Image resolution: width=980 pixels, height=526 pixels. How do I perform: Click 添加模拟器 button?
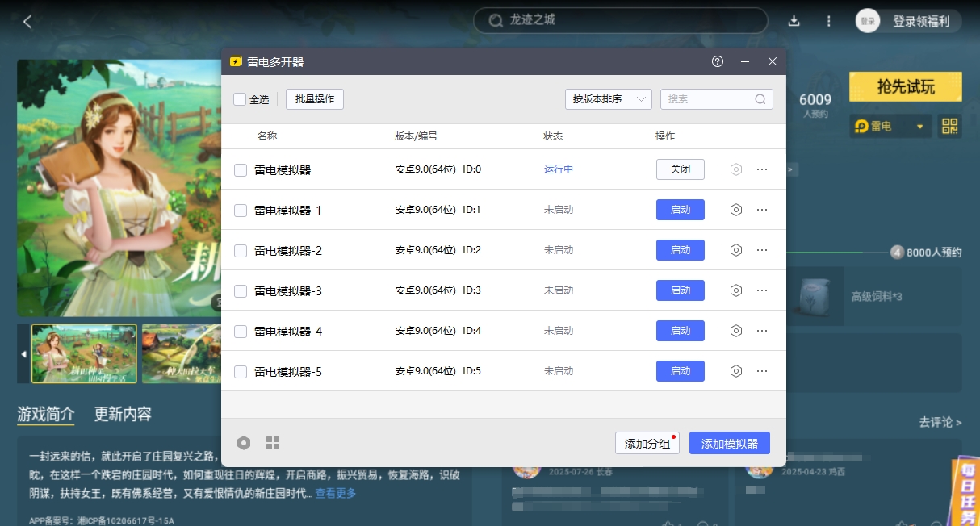pos(730,443)
